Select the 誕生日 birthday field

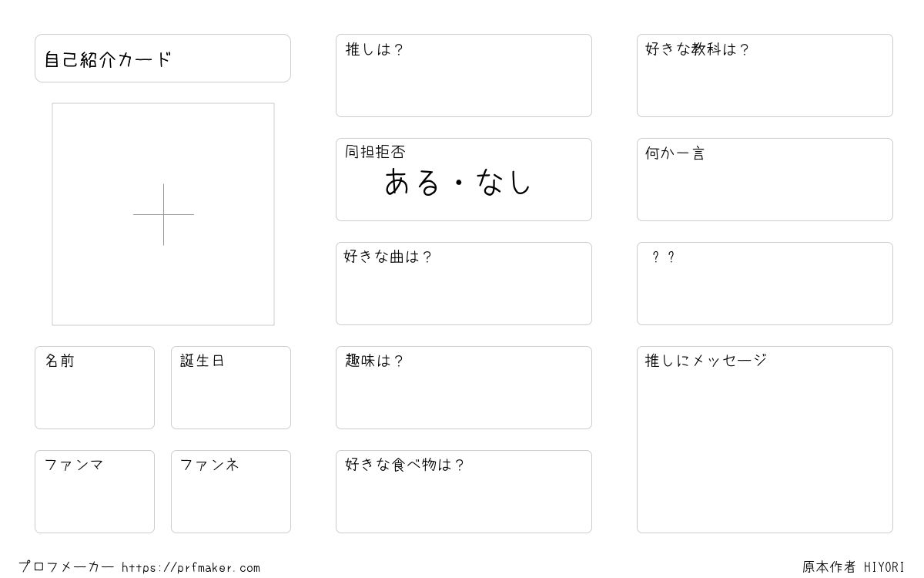click(231, 388)
